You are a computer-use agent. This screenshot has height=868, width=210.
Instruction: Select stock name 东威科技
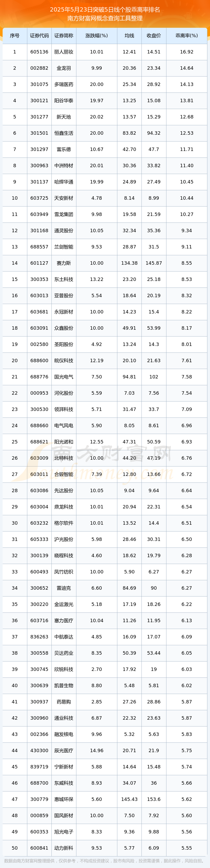coord(64,783)
